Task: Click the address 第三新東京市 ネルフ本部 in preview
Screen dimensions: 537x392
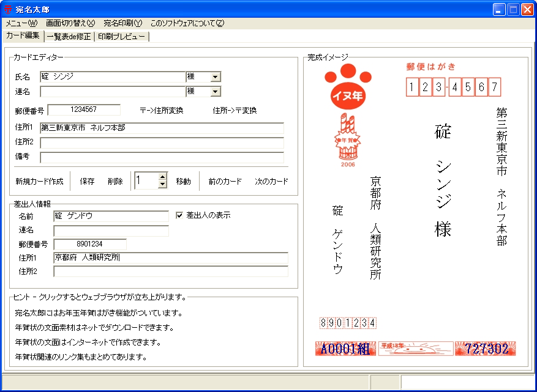Action: coord(501,177)
